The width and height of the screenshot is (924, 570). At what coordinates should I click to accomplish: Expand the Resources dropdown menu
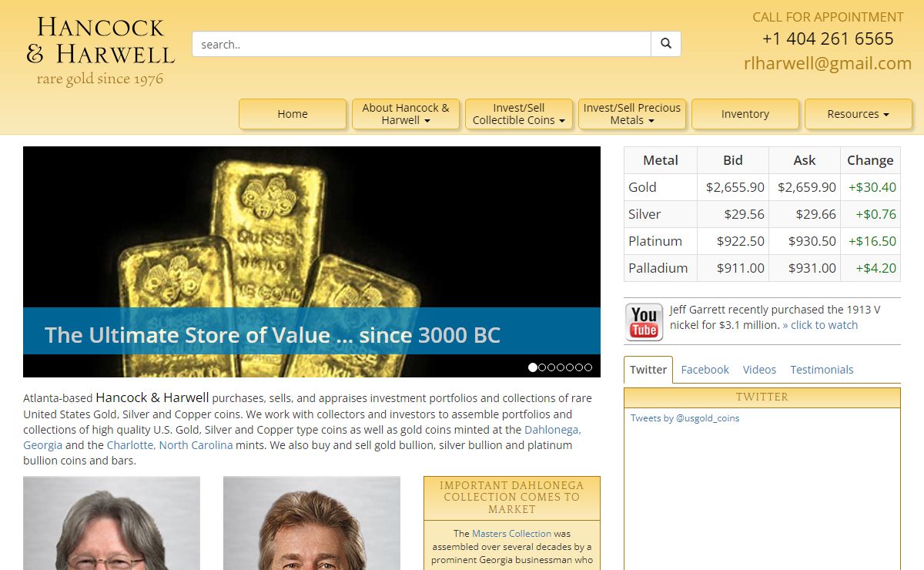(x=859, y=114)
